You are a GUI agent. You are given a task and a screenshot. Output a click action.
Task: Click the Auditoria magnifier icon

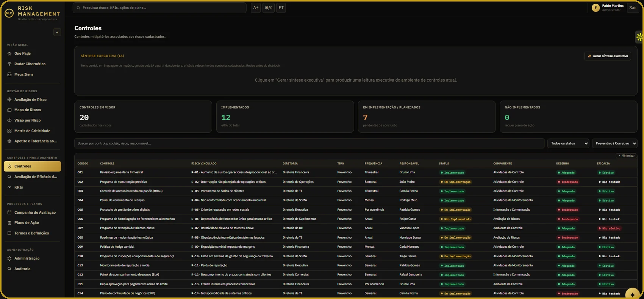9,269
